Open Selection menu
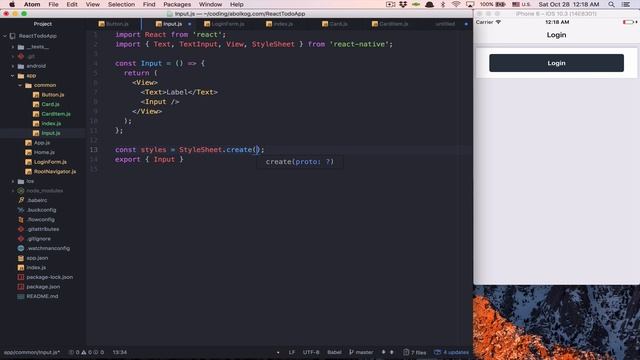Viewport: 640px width, 360px height. pyautogui.click(x=121, y=4)
